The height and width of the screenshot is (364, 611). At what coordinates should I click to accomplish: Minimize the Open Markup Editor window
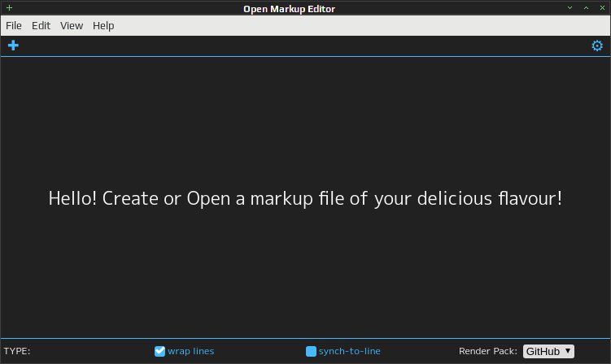click(x=570, y=8)
